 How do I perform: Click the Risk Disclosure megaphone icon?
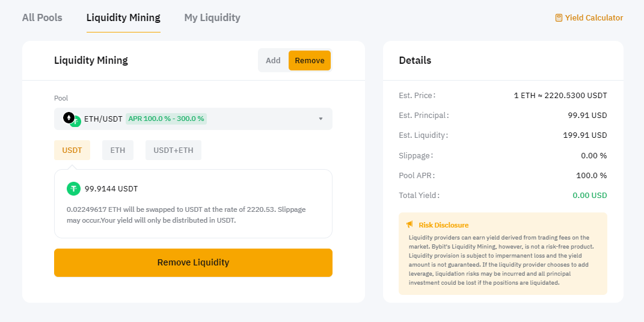pyautogui.click(x=409, y=224)
